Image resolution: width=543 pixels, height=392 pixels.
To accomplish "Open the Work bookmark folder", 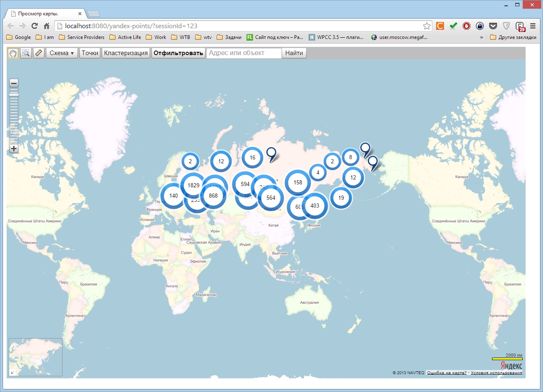I will (x=156, y=37).
